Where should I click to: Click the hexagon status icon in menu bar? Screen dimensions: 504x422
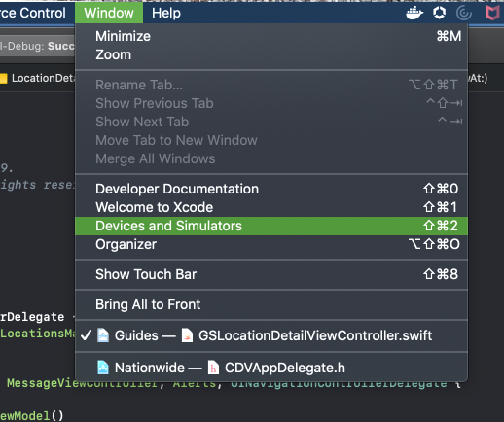coord(439,13)
